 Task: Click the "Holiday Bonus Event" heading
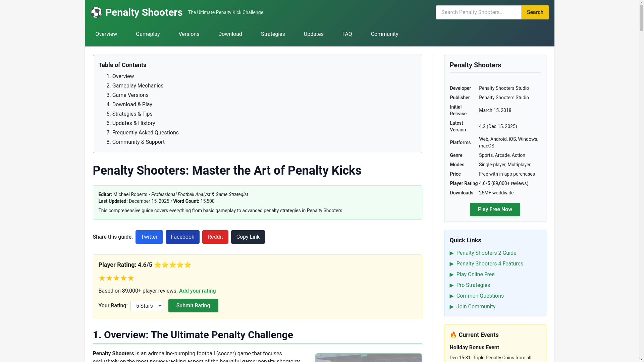point(474,348)
